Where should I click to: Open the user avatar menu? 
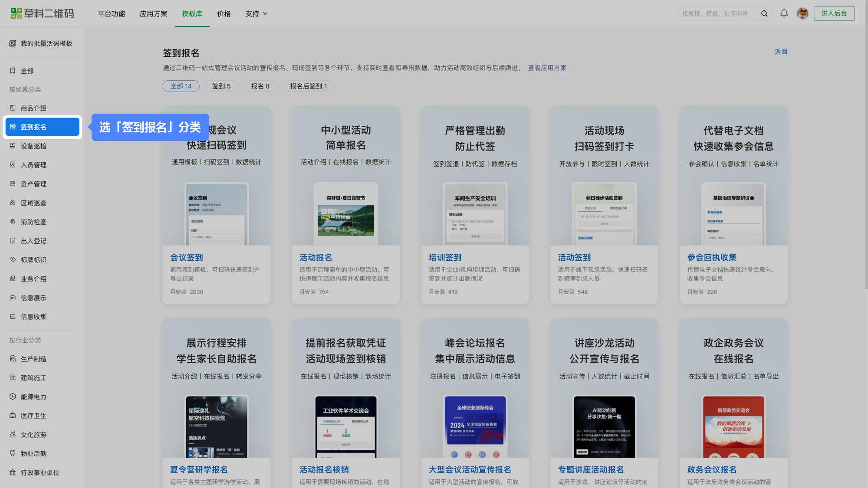tap(802, 13)
